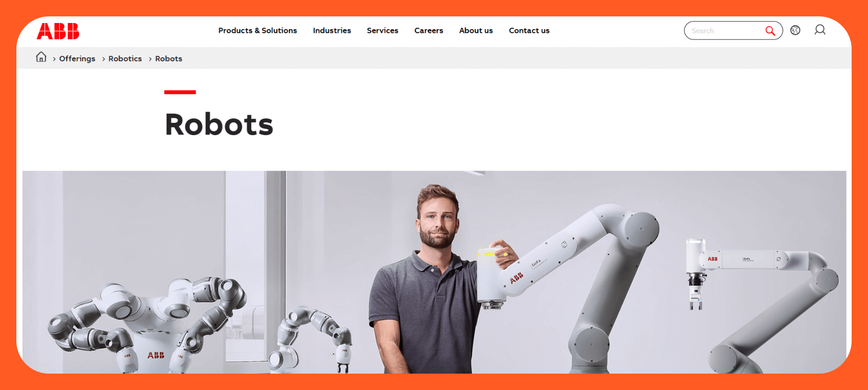Open the Careers menu
868x390 pixels.
(x=428, y=31)
